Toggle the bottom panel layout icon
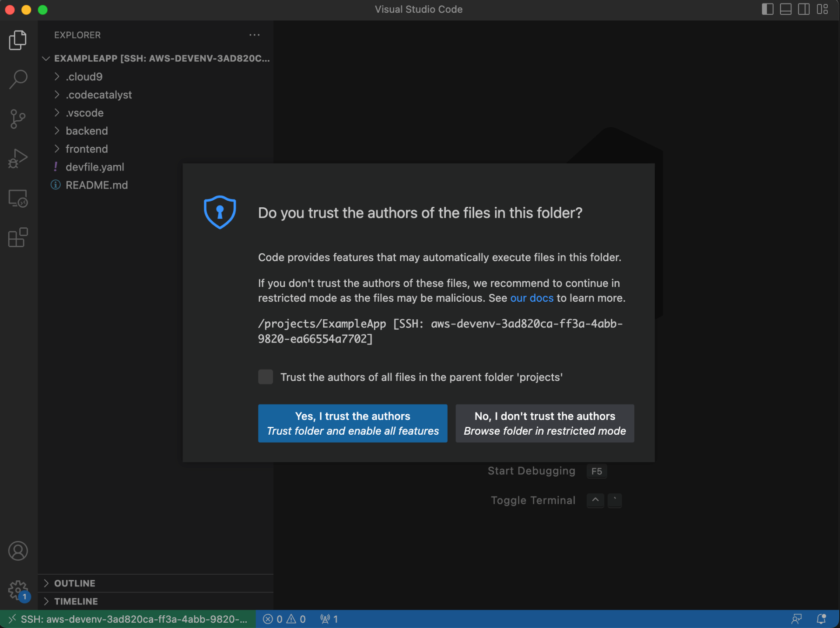Screen dimensions: 840x628 (786, 9)
